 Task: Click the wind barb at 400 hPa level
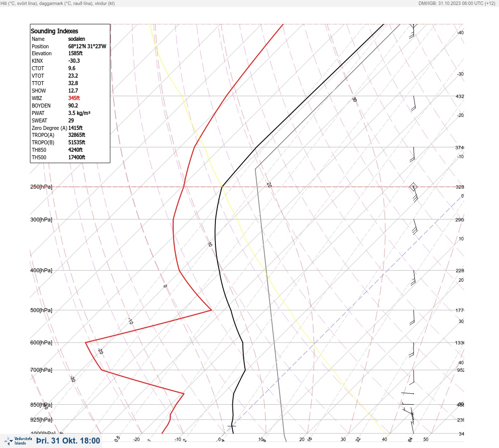click(413, 278)
